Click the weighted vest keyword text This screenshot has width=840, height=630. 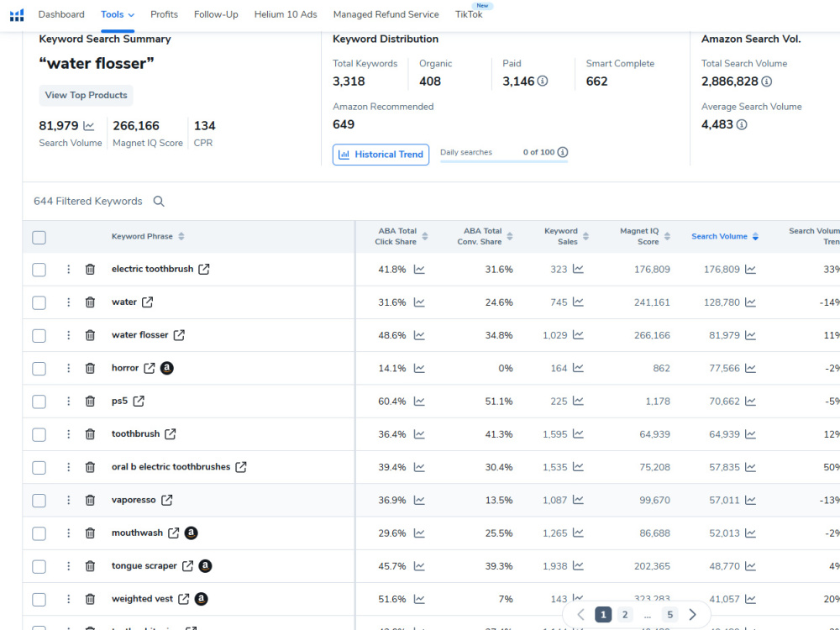pyautogui.click(x=142, y=598)
